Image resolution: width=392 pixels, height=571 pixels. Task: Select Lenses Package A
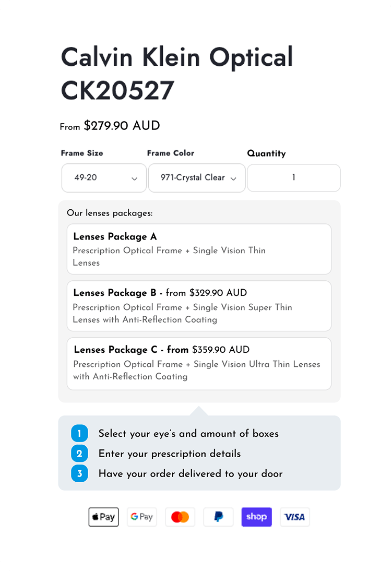coord(199,249)
